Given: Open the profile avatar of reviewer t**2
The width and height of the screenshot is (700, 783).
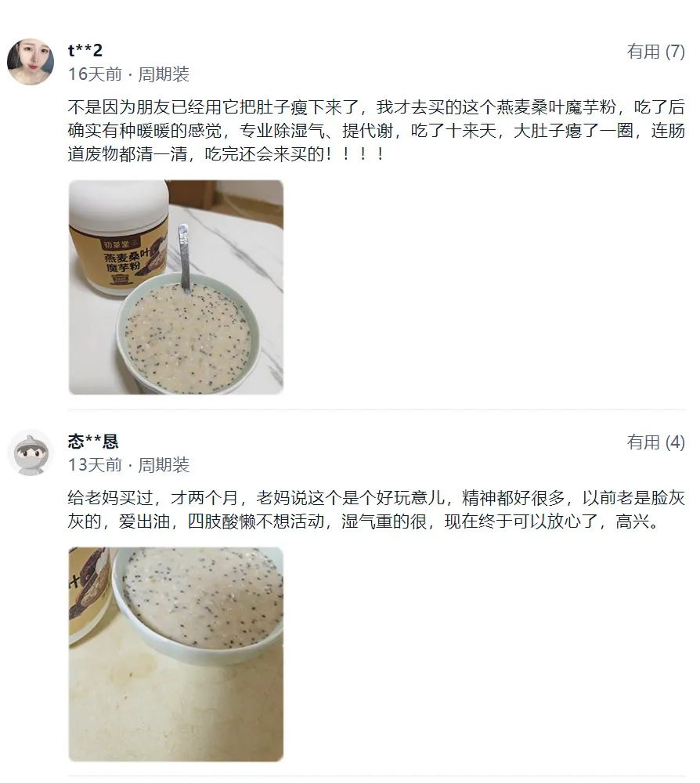Looking at the screenshot, I should click(31, 62).
